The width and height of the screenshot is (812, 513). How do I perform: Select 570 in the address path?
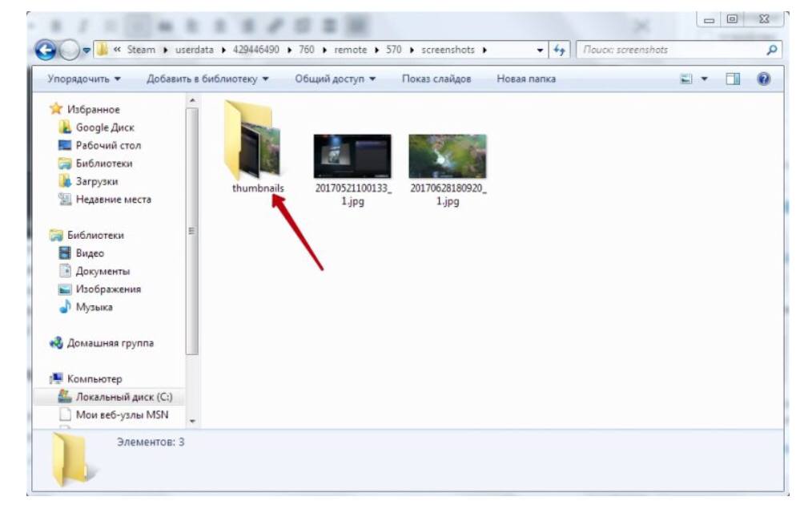click(393, 50)
